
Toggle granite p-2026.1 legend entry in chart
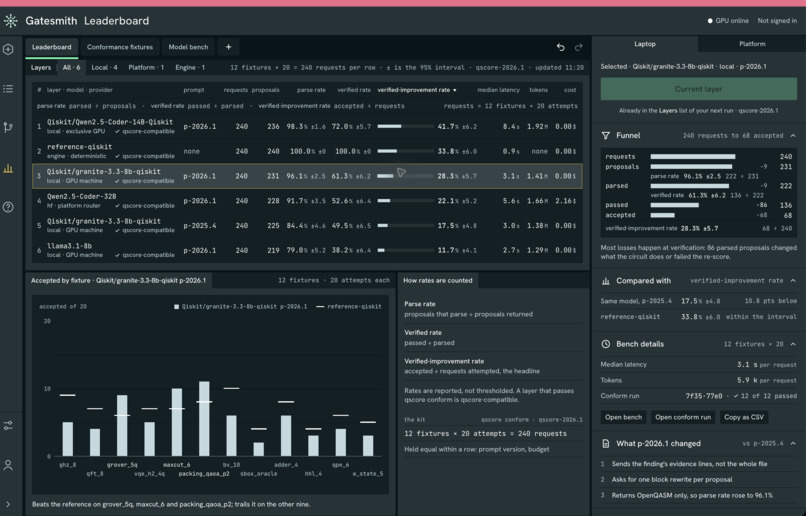[241, 306]
